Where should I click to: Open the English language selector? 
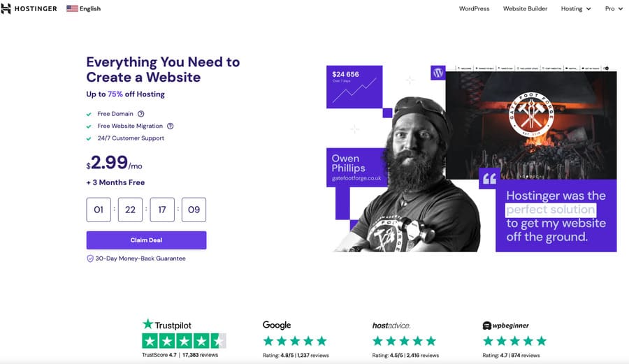[x=90, y=8]
